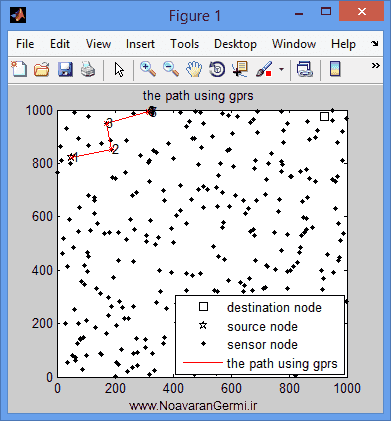Click the MATLAB logo in the title bar
Screen dimensions: 391x421
coord(18,15)
